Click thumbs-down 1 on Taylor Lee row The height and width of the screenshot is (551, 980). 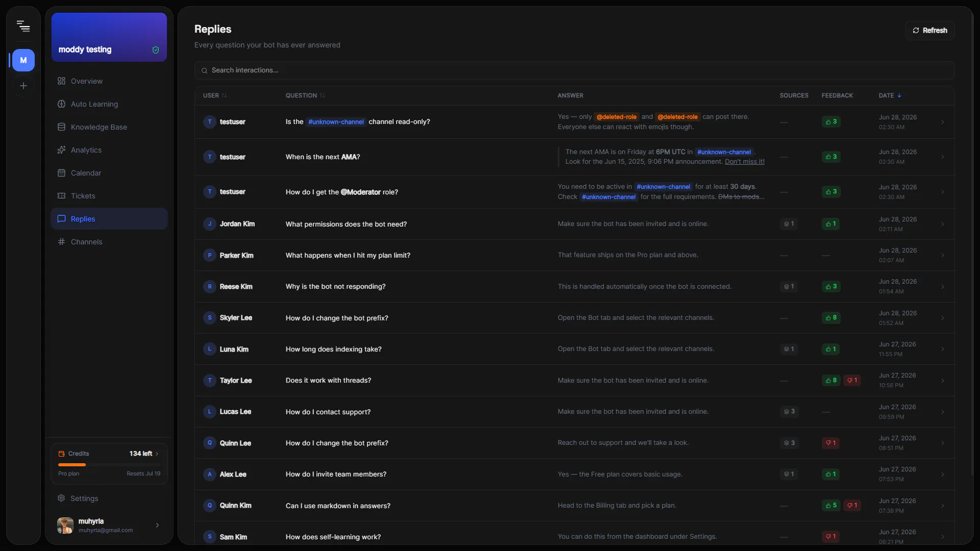[x=852, y=380]
